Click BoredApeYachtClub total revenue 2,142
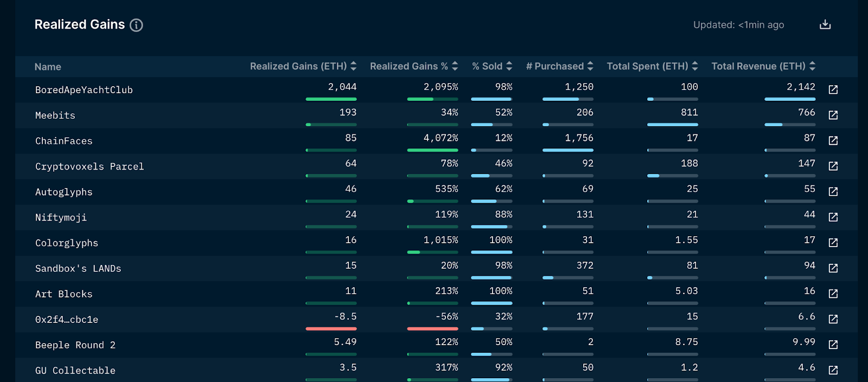This screenshot has height=382, width=868. (801, 87)
